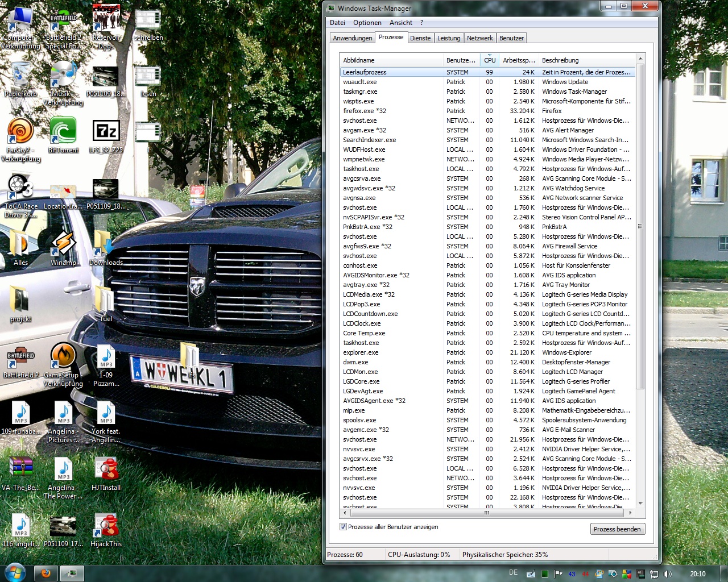Click the DE language indicator in taskbar
Image resolution: width=728 pixels, height=582 pixels.
[514, 573]
